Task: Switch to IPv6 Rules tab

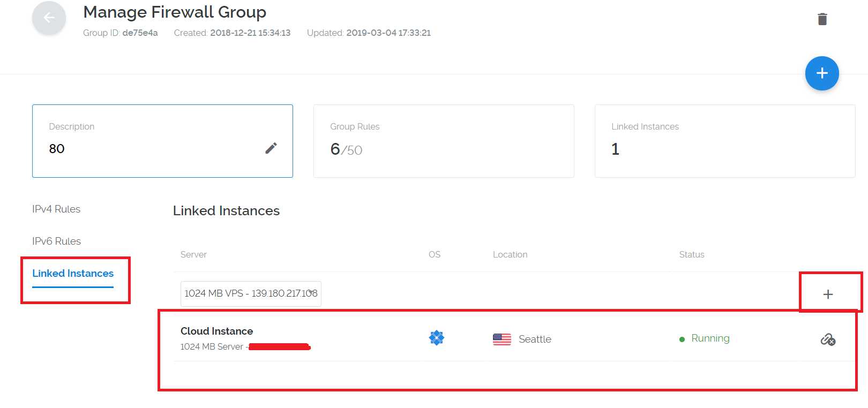Action: [x=56, y=241]
